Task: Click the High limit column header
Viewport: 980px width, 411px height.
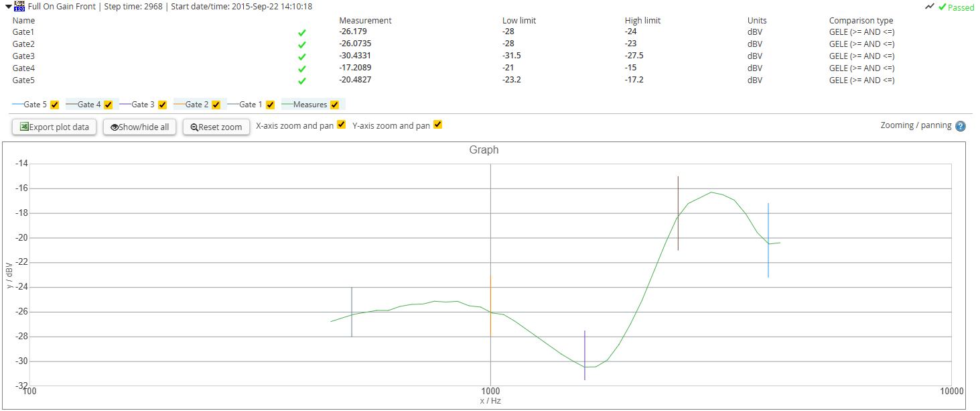Action: click(642, 21)
